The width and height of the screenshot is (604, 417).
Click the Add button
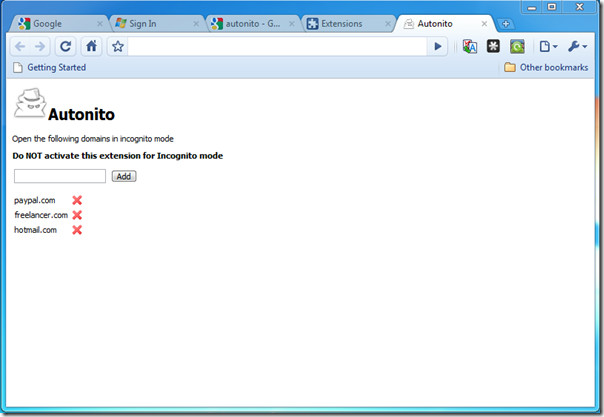click(x=124, y=176)
